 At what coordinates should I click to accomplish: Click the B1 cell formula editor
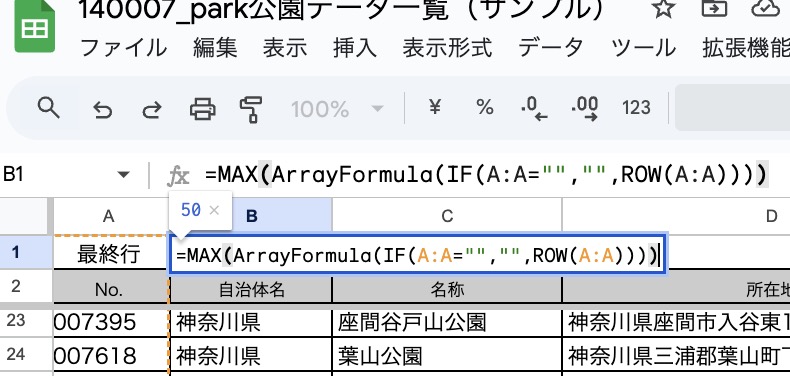tap(417, 256)
